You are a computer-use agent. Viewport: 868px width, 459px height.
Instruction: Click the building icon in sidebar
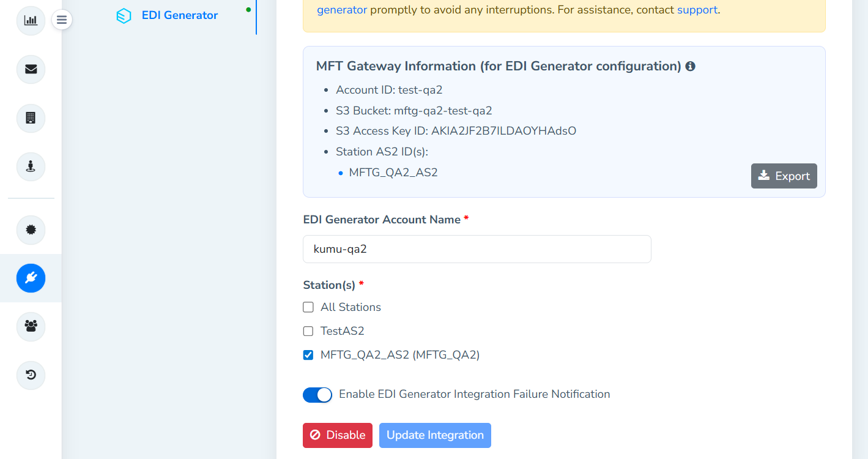point(31,118)
